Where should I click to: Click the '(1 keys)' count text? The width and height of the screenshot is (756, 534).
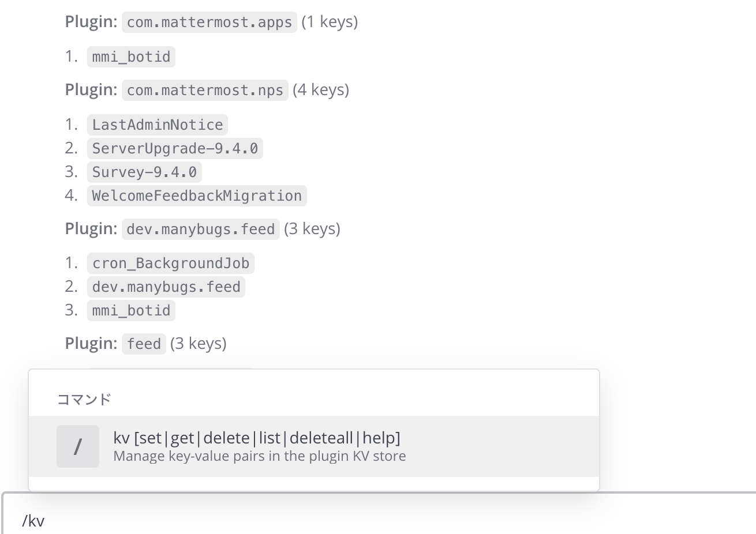pos(330,22)
